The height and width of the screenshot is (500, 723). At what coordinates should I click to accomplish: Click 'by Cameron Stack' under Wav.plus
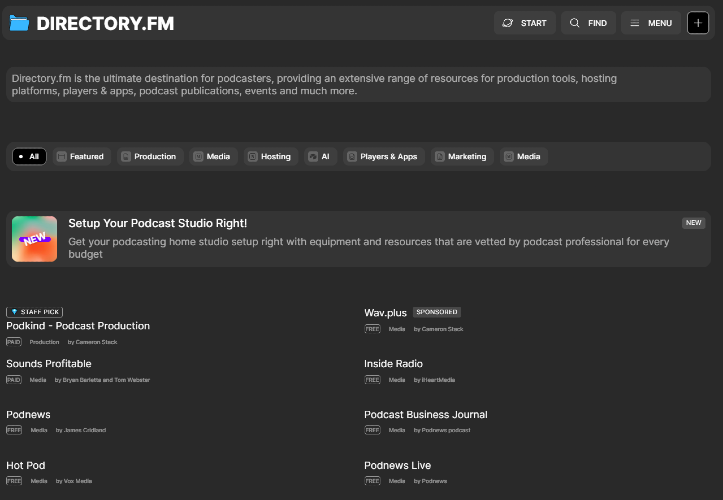(439, 329)
